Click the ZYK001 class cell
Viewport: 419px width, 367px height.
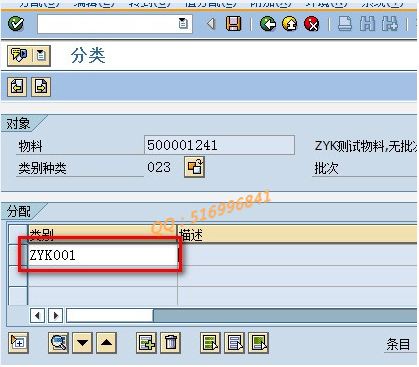[103, 255]
